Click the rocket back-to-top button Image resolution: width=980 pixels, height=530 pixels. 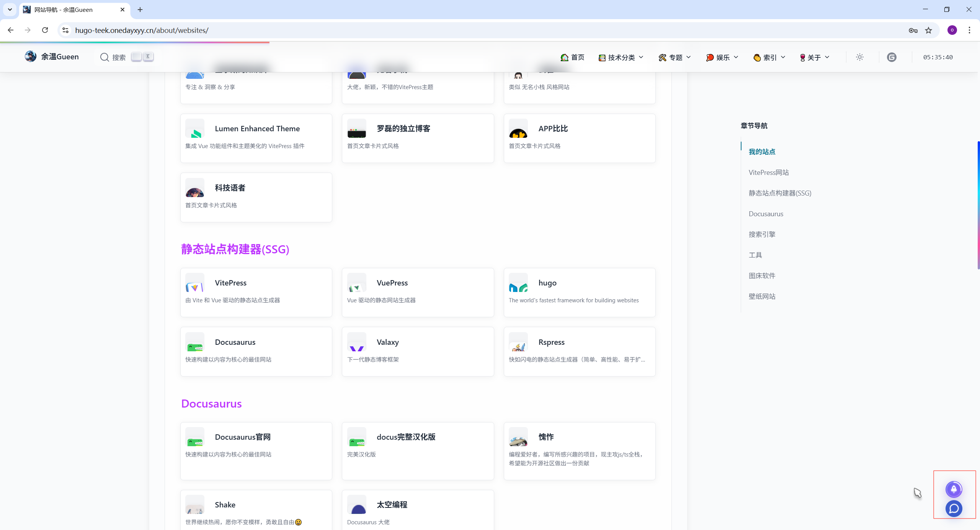click(x=954, y=489)
